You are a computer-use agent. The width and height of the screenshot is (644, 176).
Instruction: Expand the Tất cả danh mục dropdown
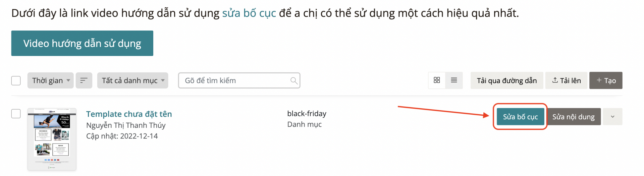pos(132,80)
